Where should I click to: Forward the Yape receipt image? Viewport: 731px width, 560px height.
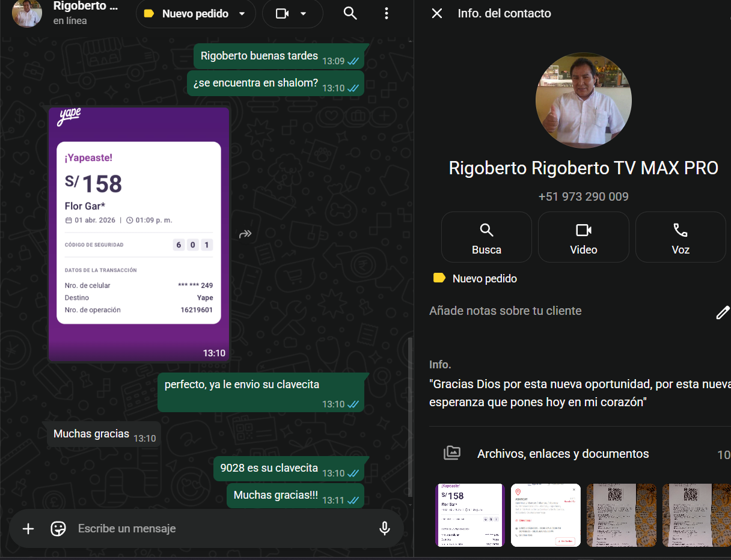245,234
